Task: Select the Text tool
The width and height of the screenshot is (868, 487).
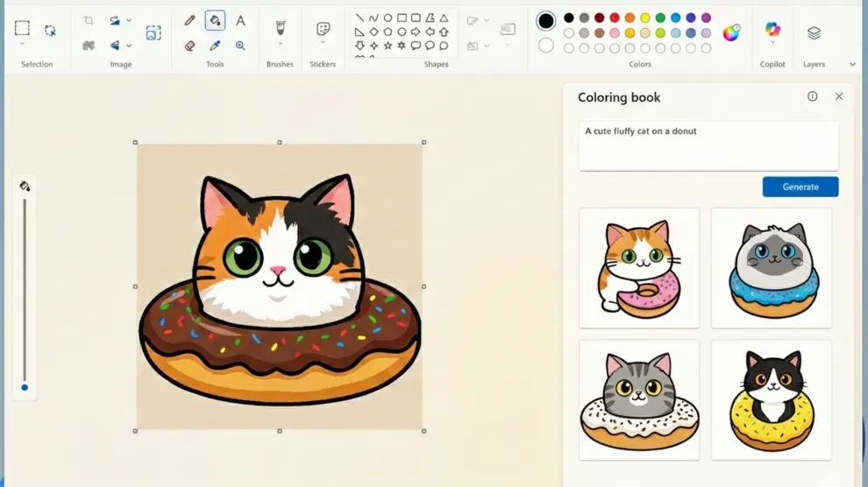Action: click(x=240, y=20)
